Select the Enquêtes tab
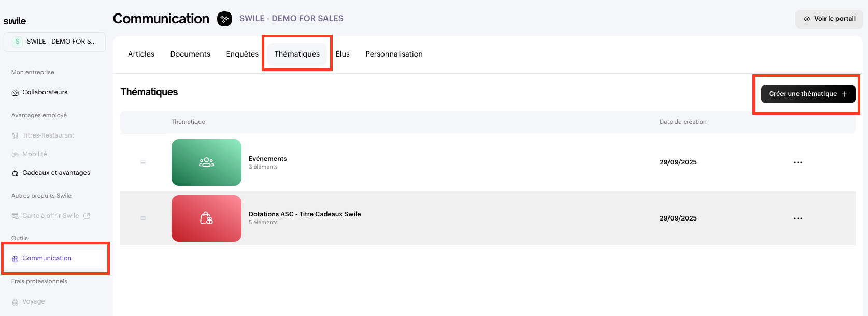Viewport: 868px width, 316px height. [x=242, y=54]
